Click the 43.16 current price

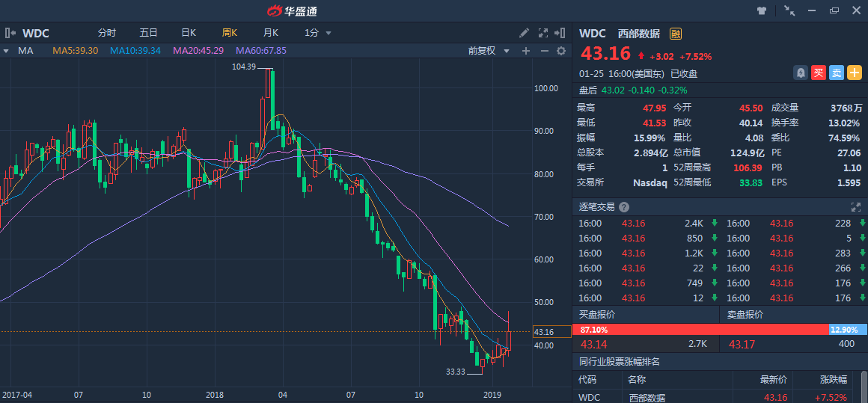point(605,54)
